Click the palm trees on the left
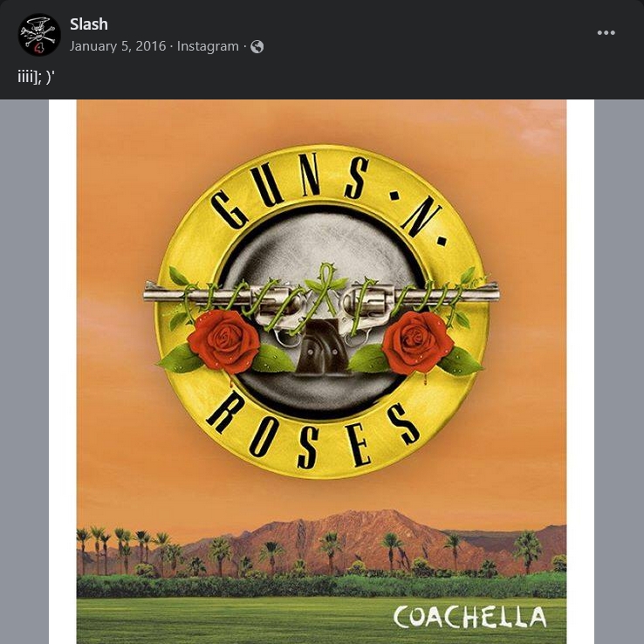 [123, 551]
